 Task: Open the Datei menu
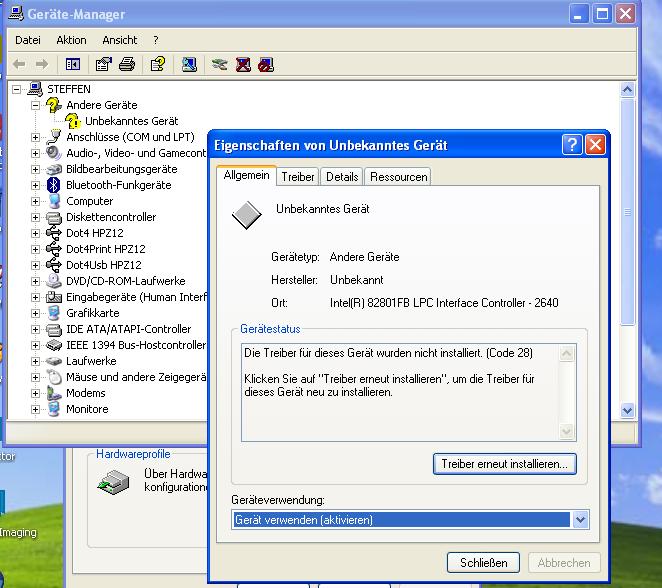tap(28, 40)
